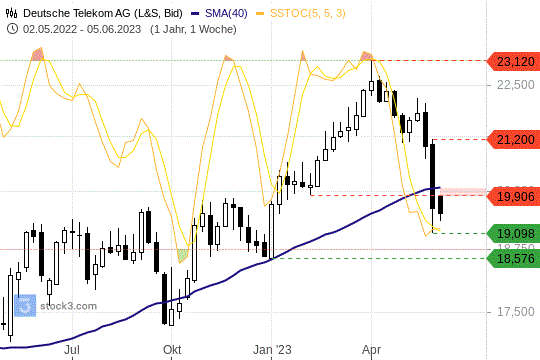Click the date range '02.05.2022 - 05.06.2023'

pos(82,29)
